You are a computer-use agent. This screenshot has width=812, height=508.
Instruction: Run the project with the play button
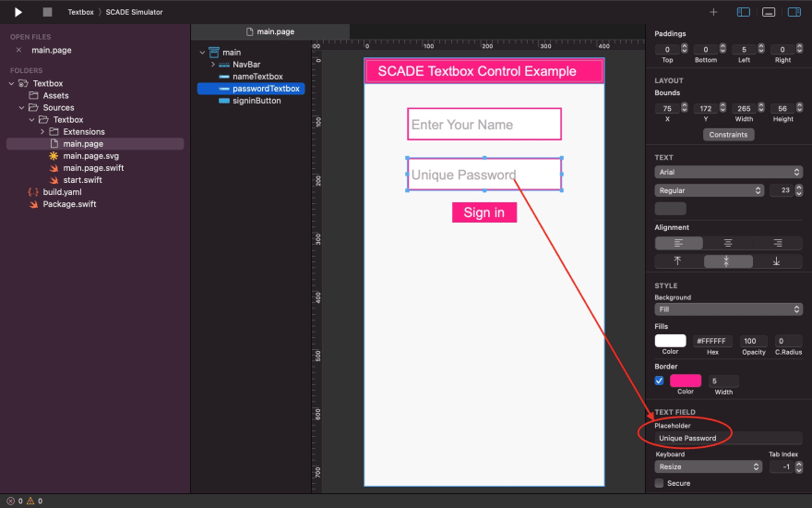[18, 12]
